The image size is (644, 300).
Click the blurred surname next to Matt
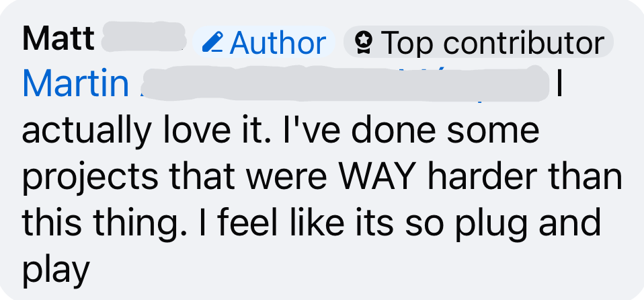pyautogui.click(x=143, y=37)
